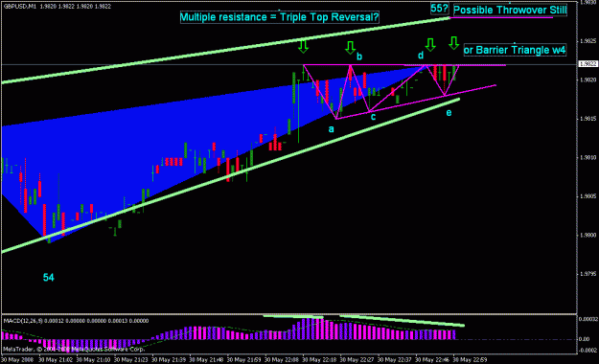Viewport: 599px width, 364px height.
Task: Click the '30 May 21:02' time axis label
Action: pos(56,360)
